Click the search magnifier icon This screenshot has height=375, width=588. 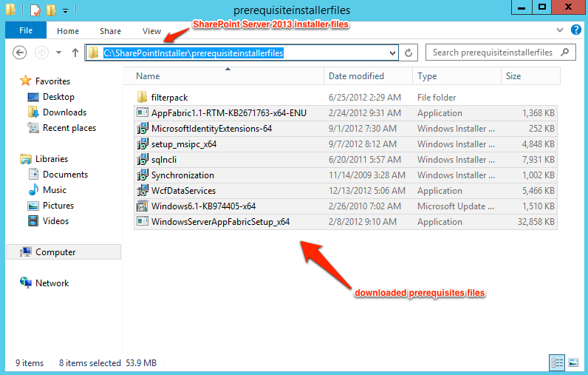(x=564, y=53)
